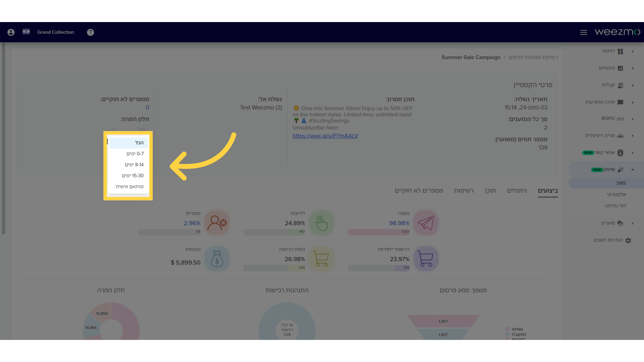644x362 pixels.
Task: Click the מרכז ההודעות message icon
Action: pos(620,102)
